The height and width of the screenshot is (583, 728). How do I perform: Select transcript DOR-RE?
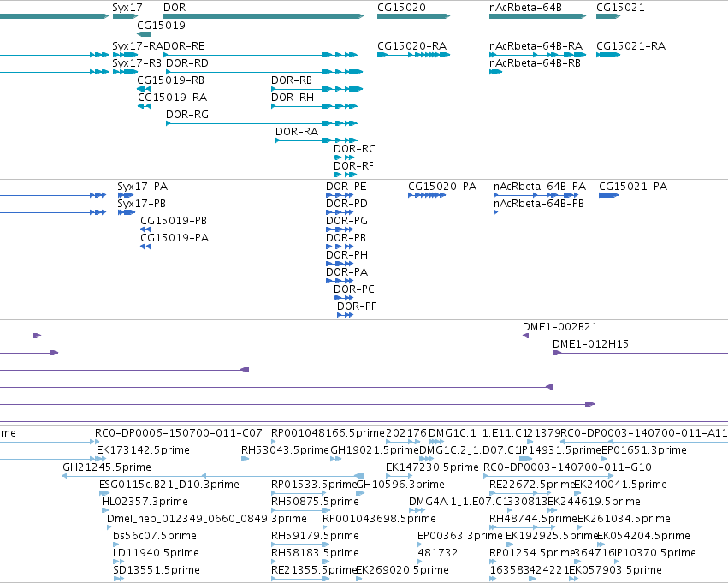pos(260,55)
